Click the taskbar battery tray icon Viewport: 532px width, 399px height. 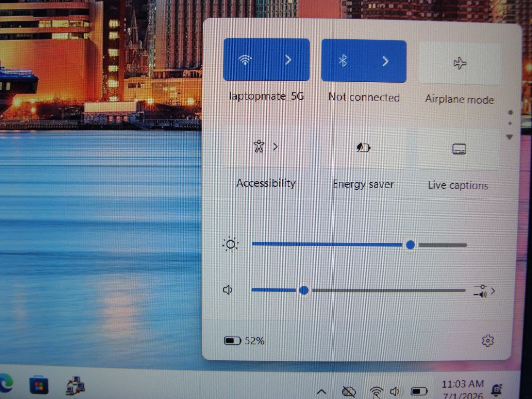pos(419,391)
